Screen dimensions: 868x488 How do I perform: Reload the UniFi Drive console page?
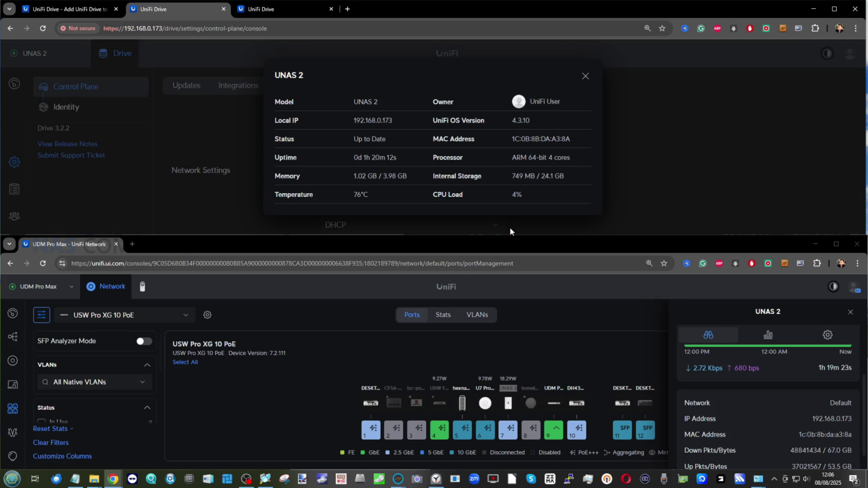pos(43,28)
